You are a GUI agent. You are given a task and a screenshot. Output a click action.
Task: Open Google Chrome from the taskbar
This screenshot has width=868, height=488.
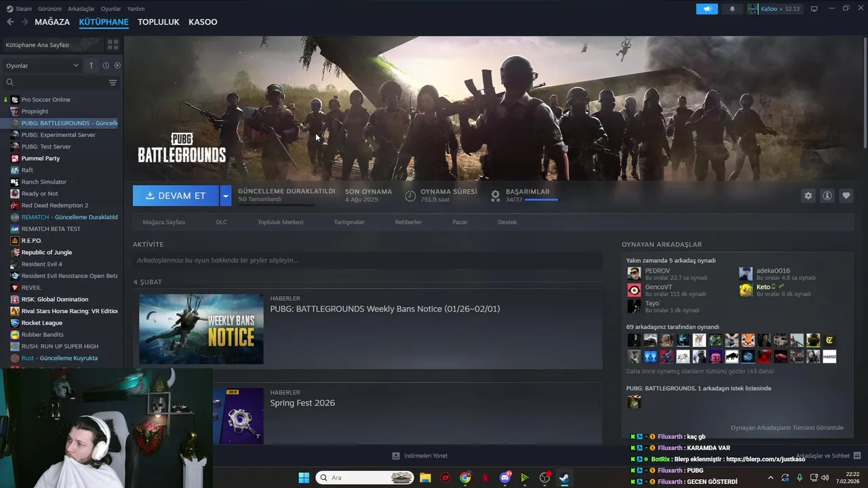click(465, 478)
